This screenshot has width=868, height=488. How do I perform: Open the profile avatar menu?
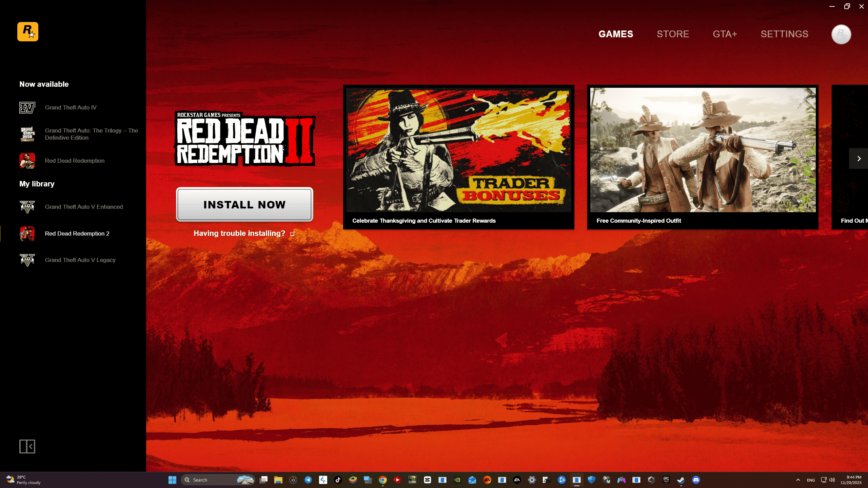tap(841, 34)
